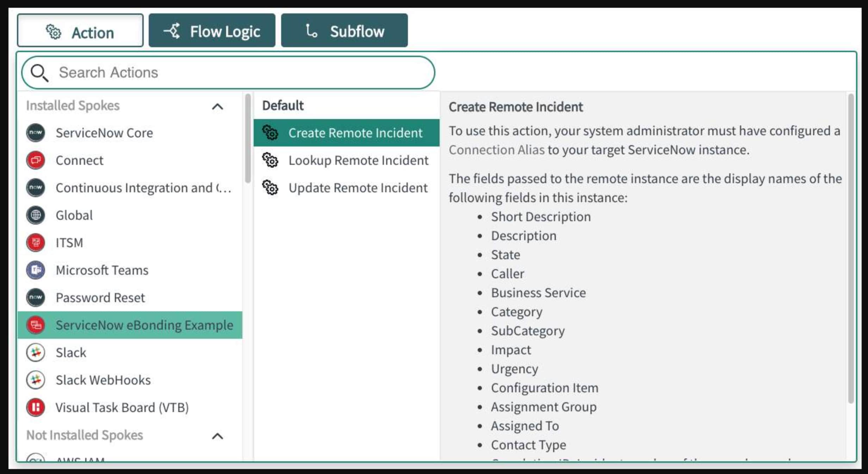
Task: Click the Global spoke globe icon
Action: click(36, 215)
